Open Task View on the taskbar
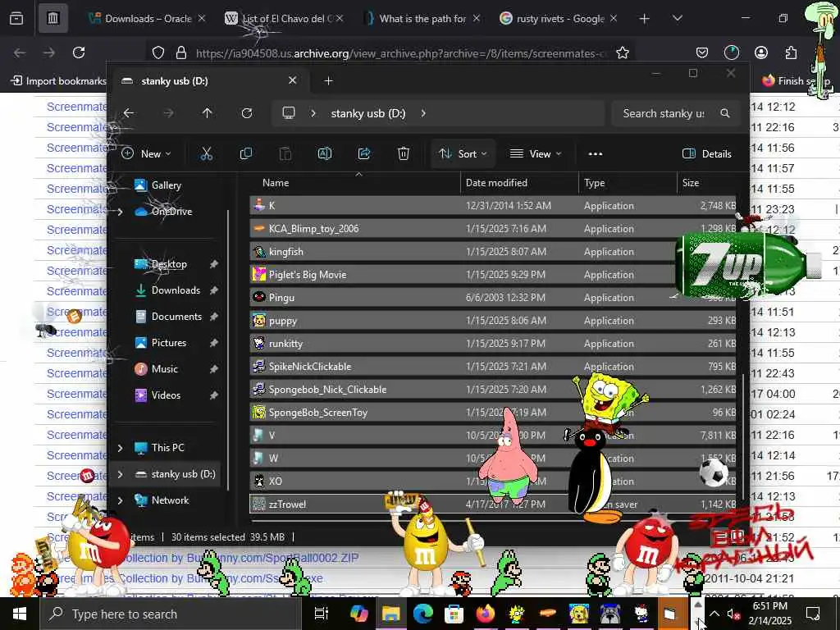This screenshot has width=840, height=630. pyautogui.click(x=322, y=614)
